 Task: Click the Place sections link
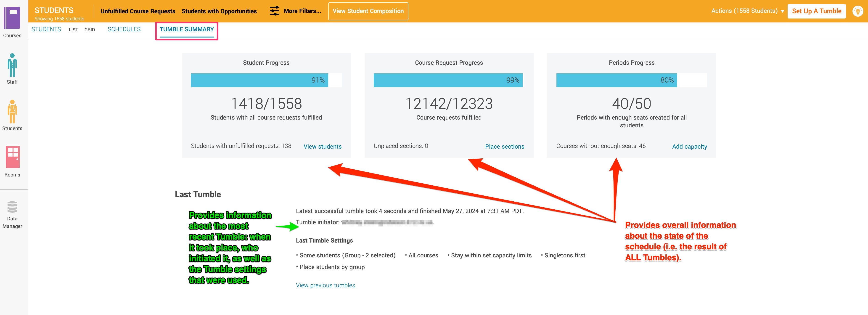504,146
